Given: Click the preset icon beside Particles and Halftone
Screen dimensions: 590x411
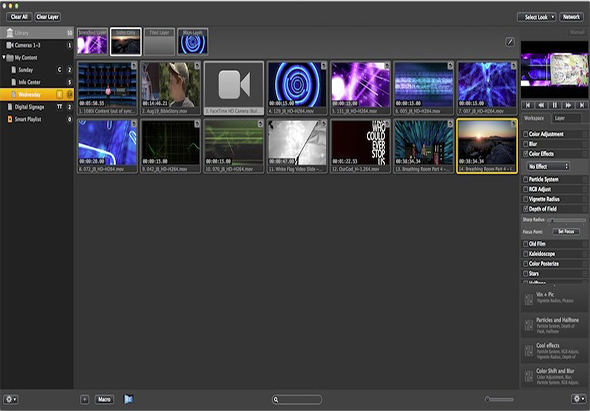Looking at the screenshot, I should coord(529,325).
